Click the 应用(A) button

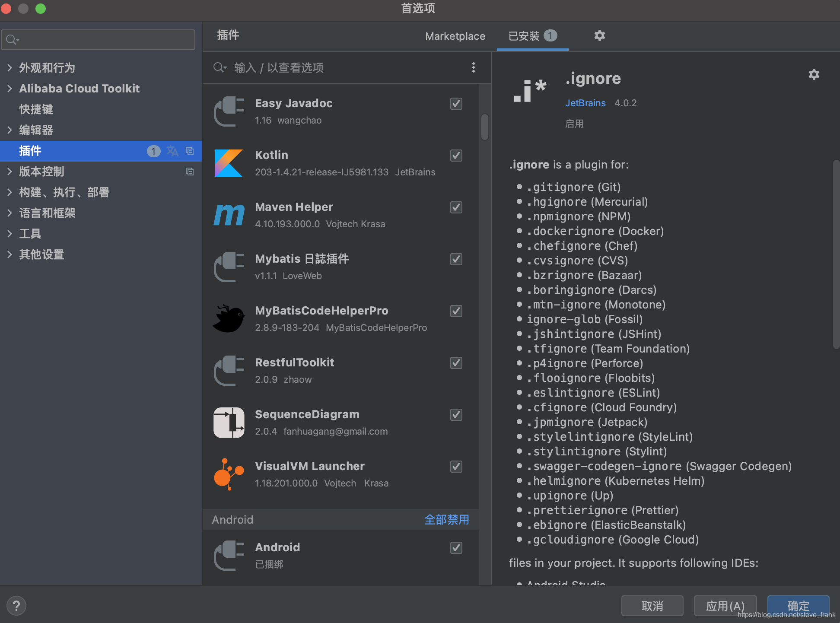(725, 606)
